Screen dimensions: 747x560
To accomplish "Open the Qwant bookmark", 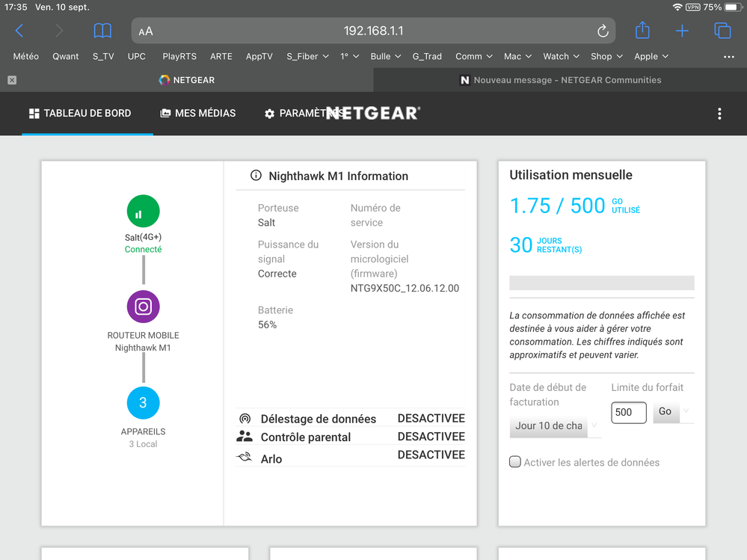I will click(x=65, y=56).
